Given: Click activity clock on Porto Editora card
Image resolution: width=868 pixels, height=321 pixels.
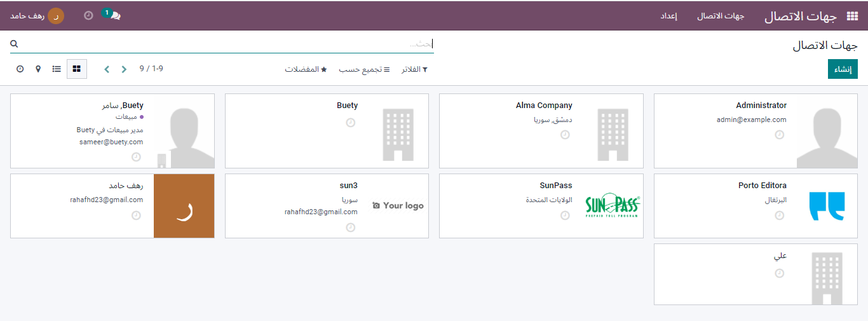Looking at the screenshot, I should tap(779, 215).
